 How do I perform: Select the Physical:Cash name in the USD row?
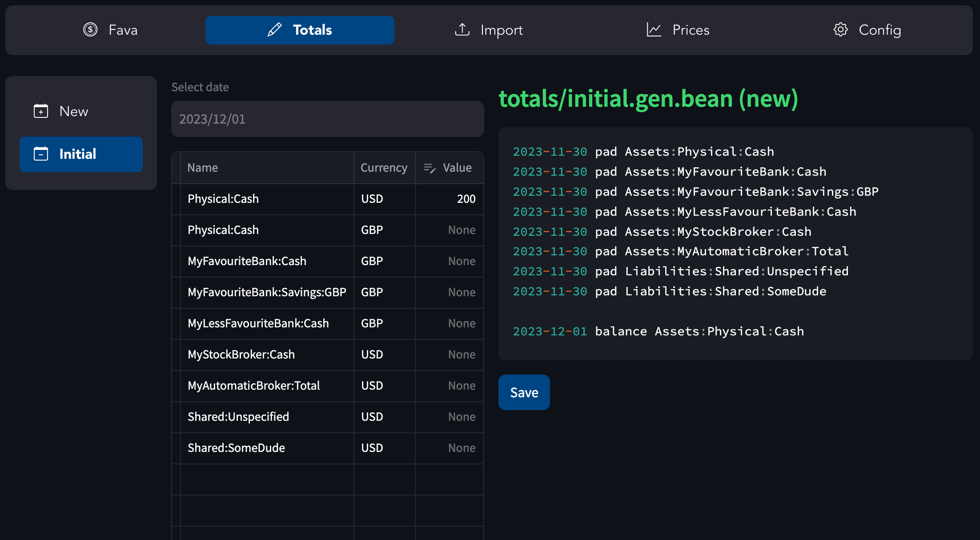(x=267, y=199)
